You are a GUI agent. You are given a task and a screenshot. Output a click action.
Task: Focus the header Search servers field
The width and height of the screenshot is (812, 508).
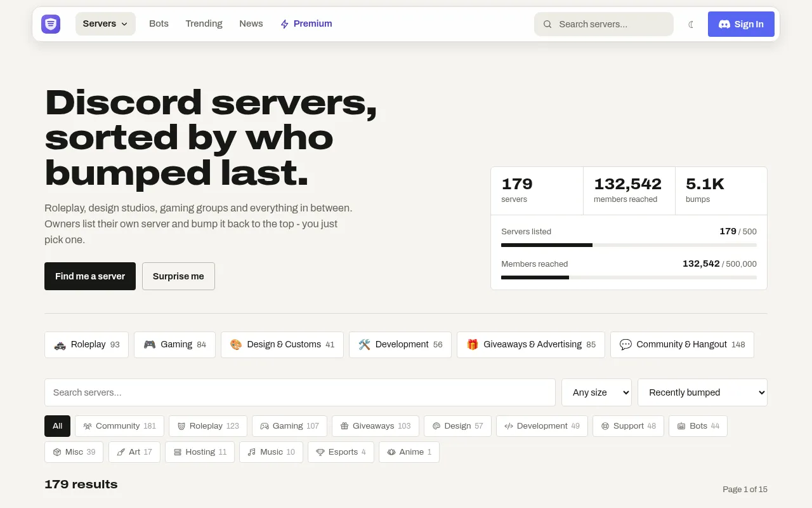click(604, 24)
